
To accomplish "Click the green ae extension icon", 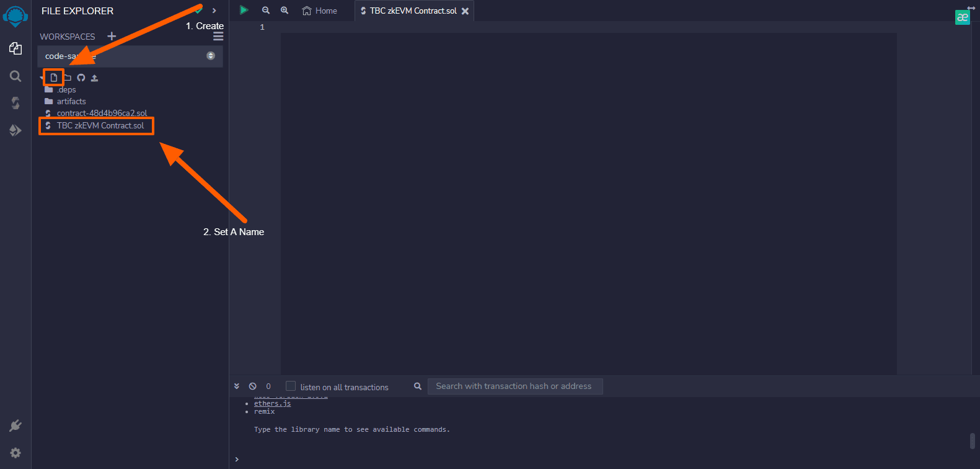I will pos(962,17).
